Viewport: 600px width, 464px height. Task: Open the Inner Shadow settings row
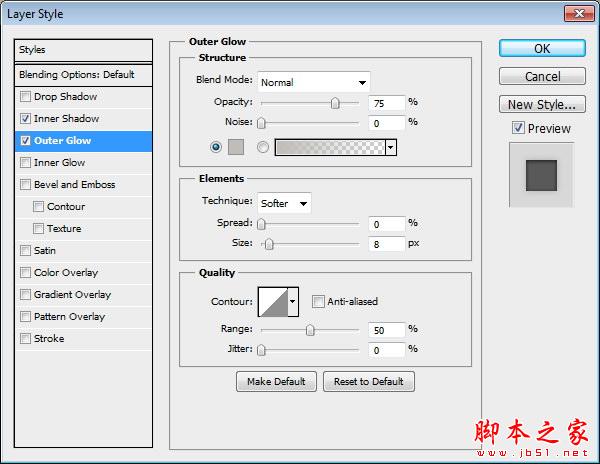click(83, 119)
